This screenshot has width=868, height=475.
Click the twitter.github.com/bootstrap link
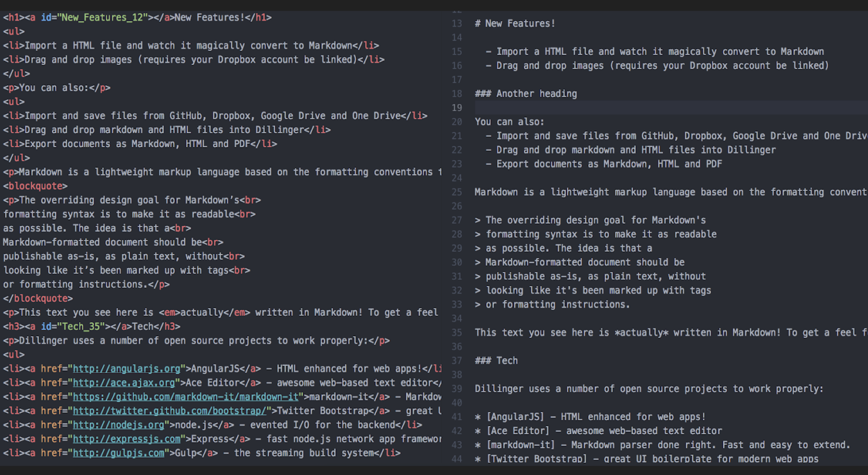coord(169,411)
